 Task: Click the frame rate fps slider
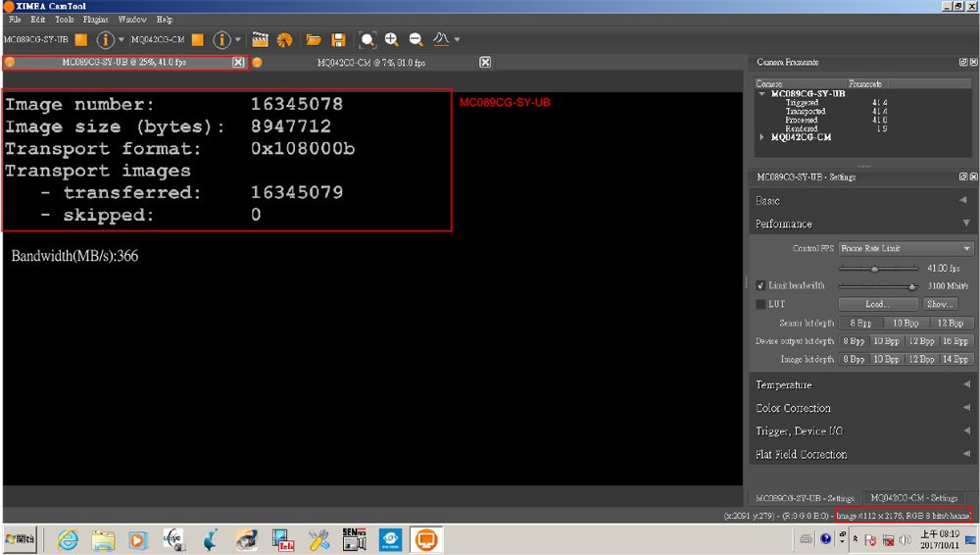coord(875,268)
